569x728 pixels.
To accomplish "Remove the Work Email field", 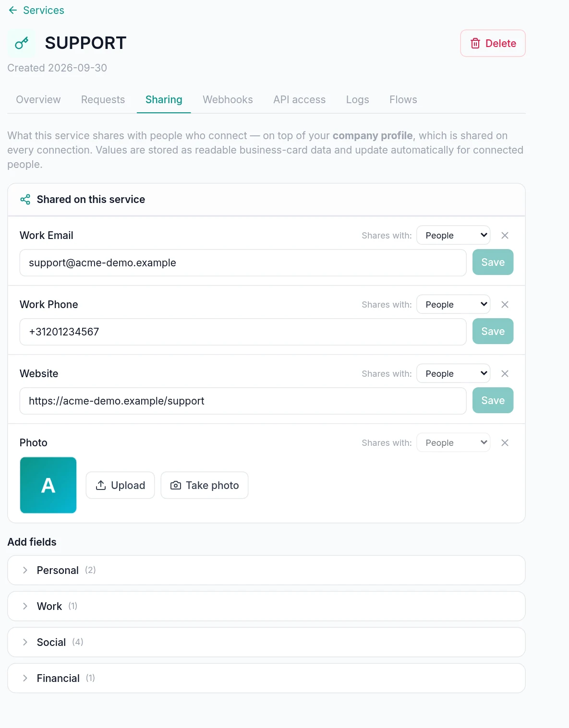I will pyautogui.click(x=505, y=235).
